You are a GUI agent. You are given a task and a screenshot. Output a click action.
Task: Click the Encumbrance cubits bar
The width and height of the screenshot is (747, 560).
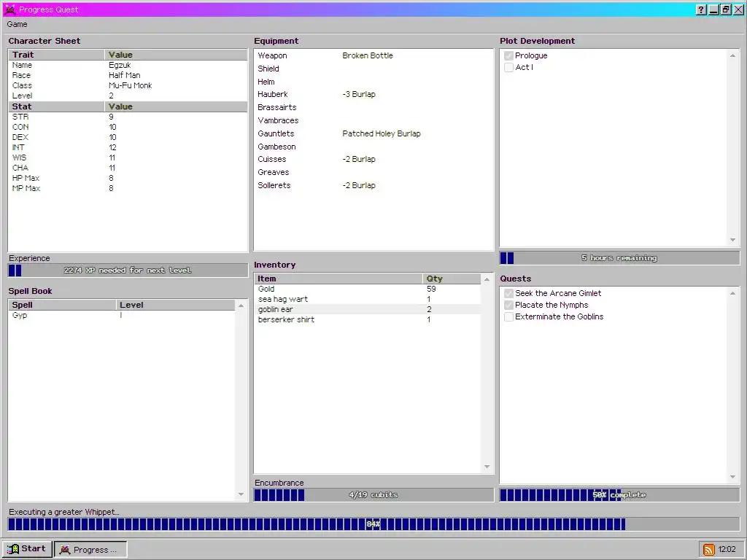tap(373, 495)
